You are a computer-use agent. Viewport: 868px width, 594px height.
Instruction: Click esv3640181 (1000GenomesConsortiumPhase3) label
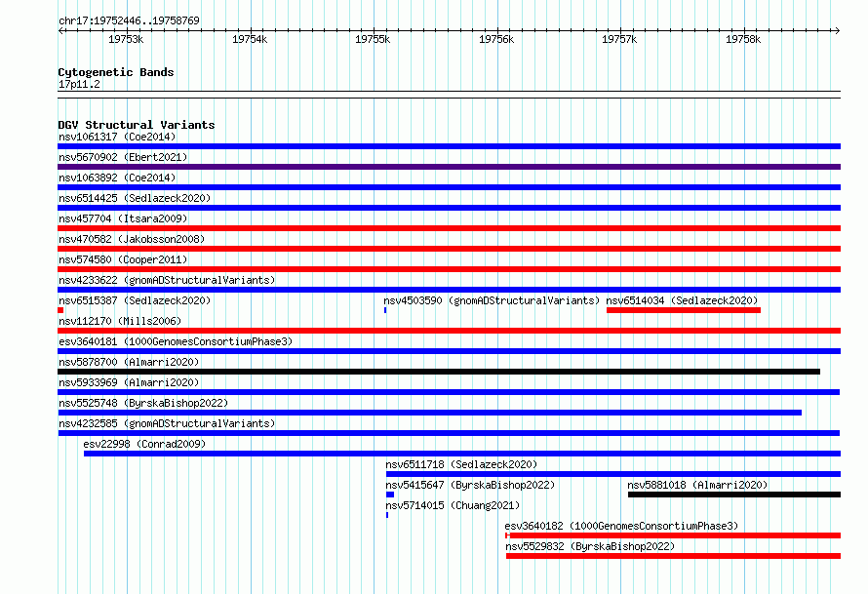click(176, 341)
